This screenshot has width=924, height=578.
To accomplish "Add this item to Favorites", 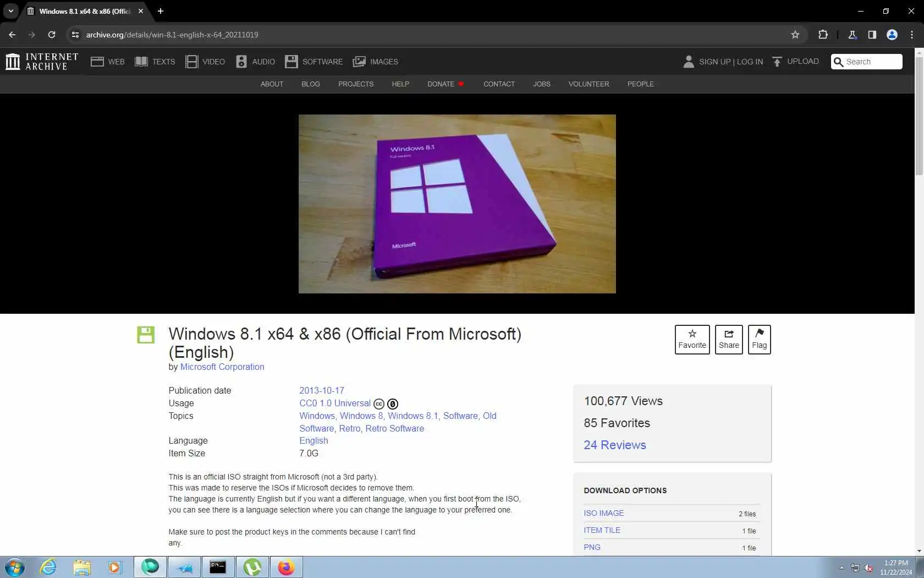I will [692, 340].
